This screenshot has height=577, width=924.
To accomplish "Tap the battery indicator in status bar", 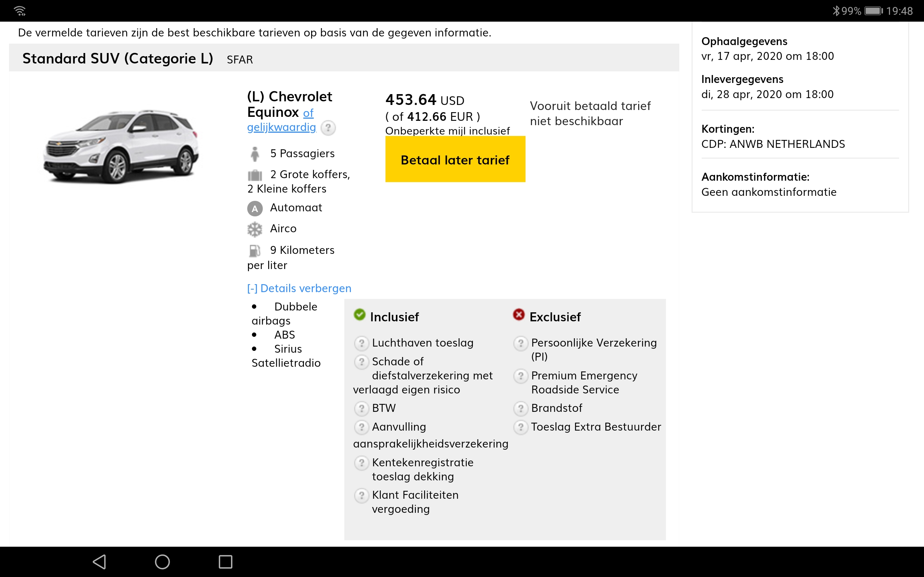I will (x=873, y=11).
